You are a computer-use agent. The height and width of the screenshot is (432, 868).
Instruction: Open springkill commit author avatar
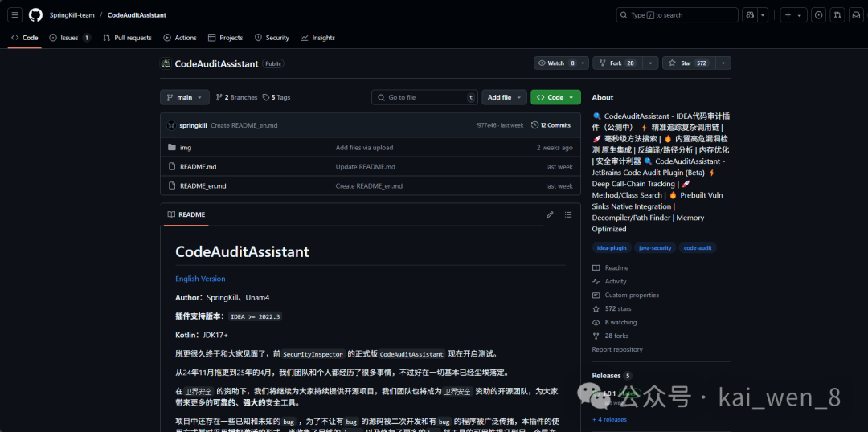(172, 125)
